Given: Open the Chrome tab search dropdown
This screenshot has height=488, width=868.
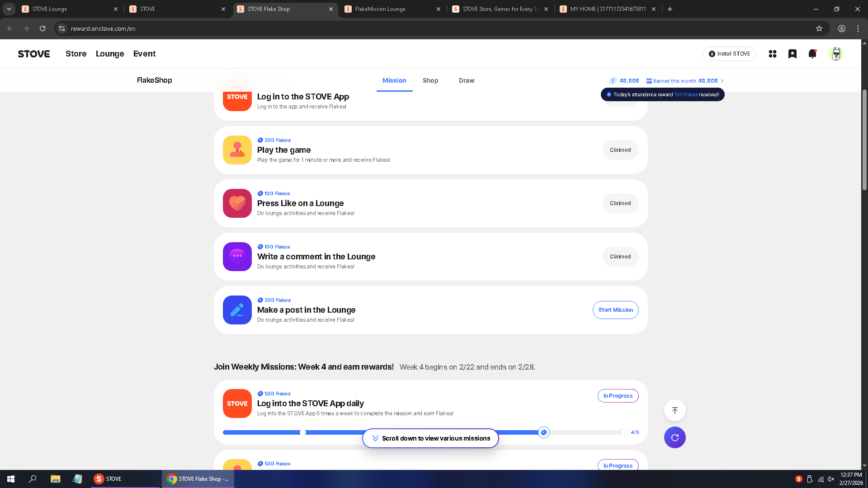Looking at the screenshot, I should pyautogui.click(x=9, y=9).
